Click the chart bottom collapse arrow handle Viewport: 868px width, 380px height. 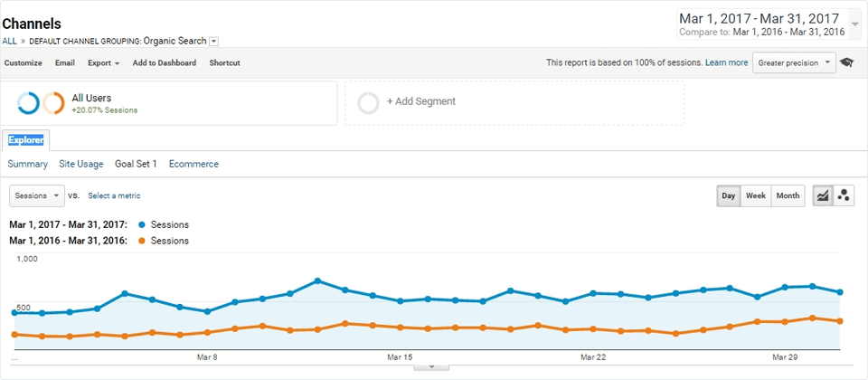coord(431,366)
